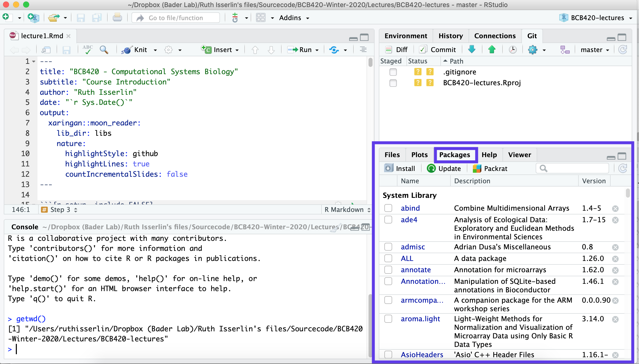Load the admisc package checkbox
639x364 pixels.
tap(388, 247)
